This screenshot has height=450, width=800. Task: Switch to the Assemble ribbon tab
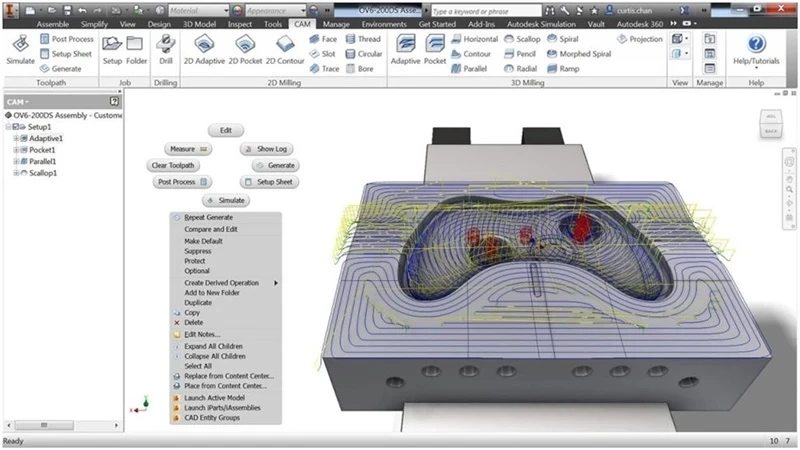coord(53,24)
